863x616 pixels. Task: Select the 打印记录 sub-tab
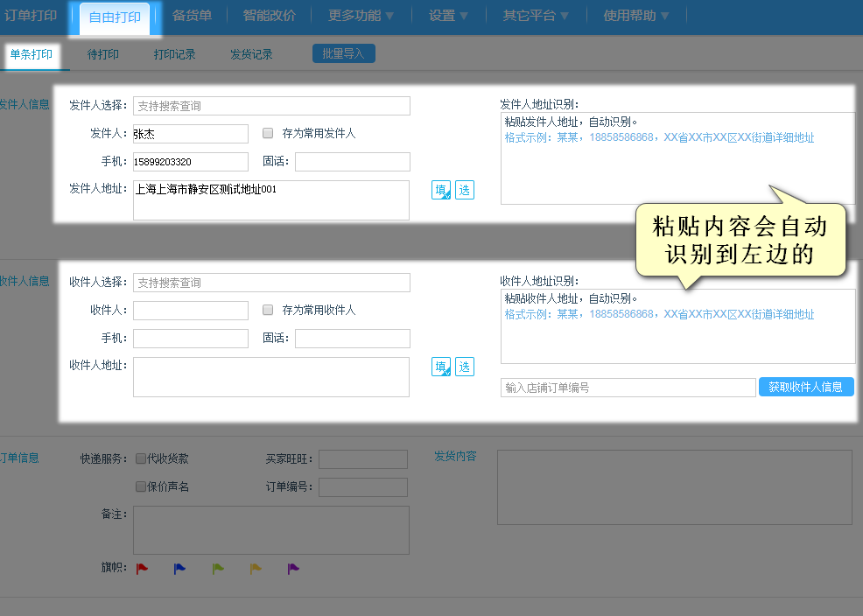click(174, 54)
